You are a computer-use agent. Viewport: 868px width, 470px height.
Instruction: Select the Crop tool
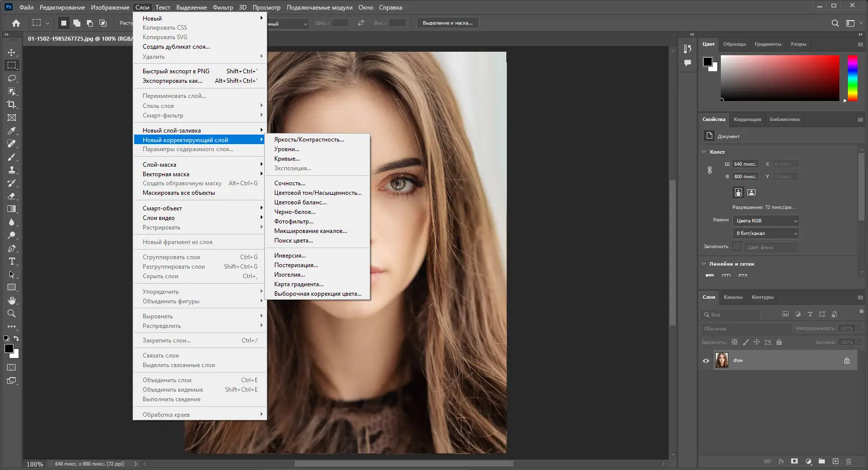[12, 104]
